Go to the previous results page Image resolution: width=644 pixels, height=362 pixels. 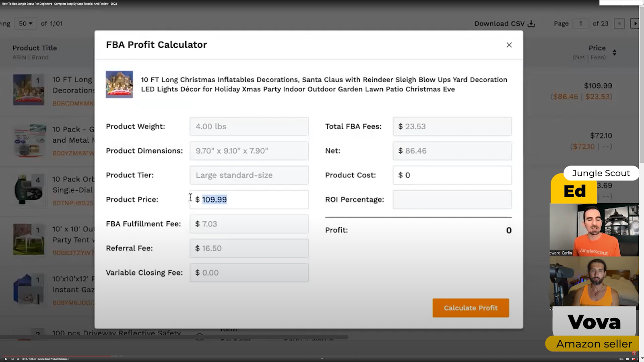pyautogui.click(x=619, y=24)
